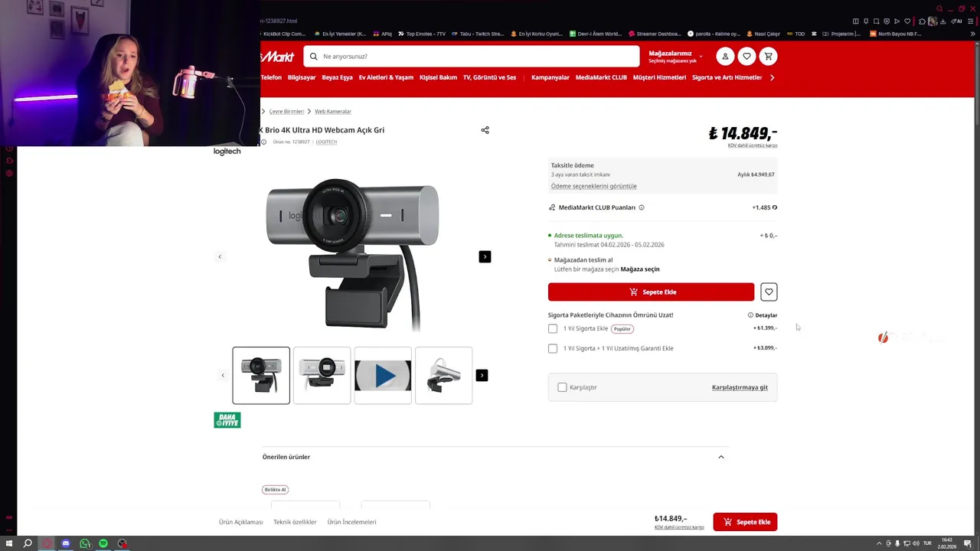
Task: Open MediaMarkt CLUB menu item
Action: [x=601, y=77]
